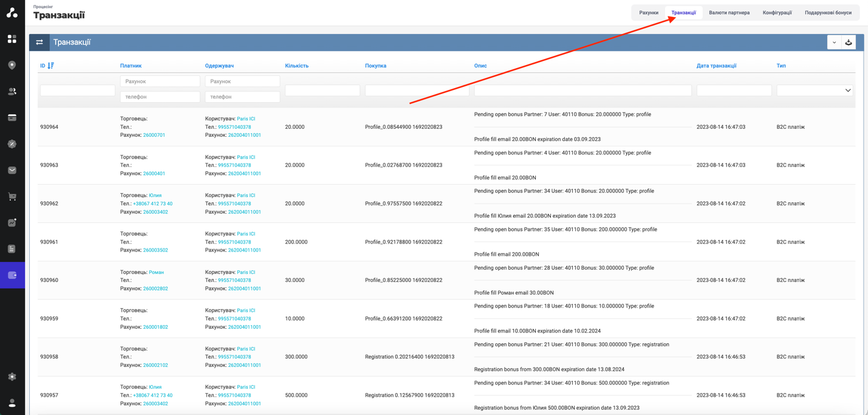Viewport: 868px width, 415px height.
Task: Switch to the Подарункові бонуси tab
Action: pyautogui.click(x=828, y=13)
